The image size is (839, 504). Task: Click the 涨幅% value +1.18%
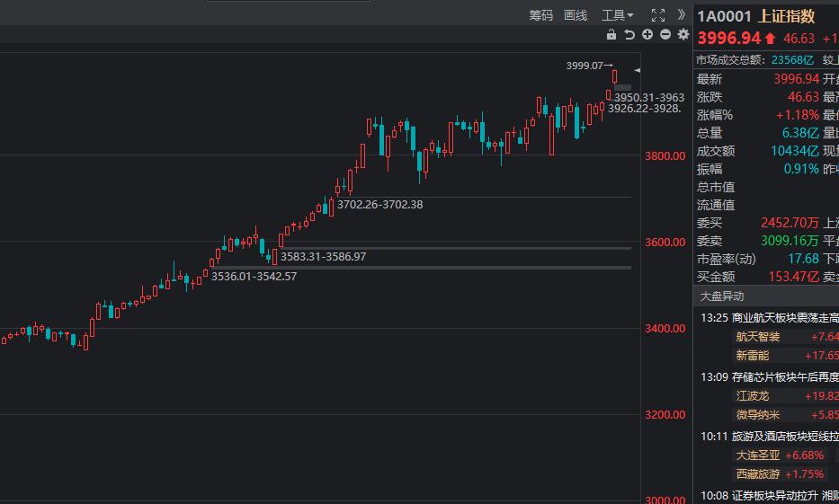798,115
